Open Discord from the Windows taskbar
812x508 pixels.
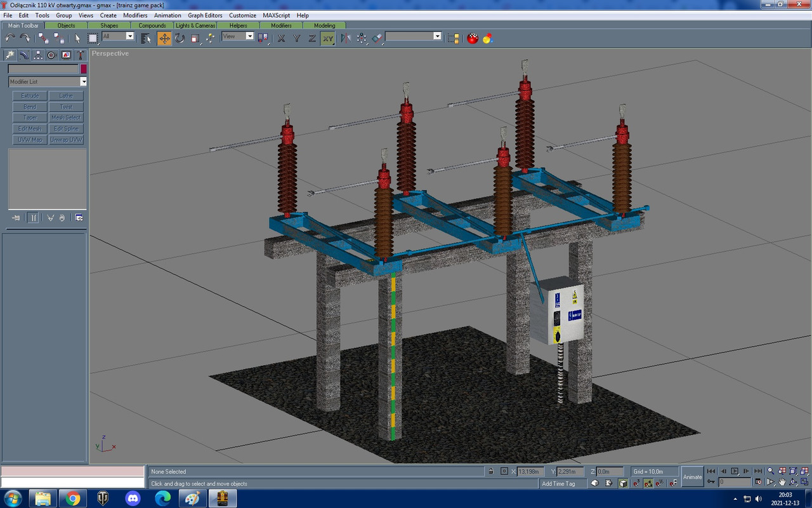tap(133, 498)
